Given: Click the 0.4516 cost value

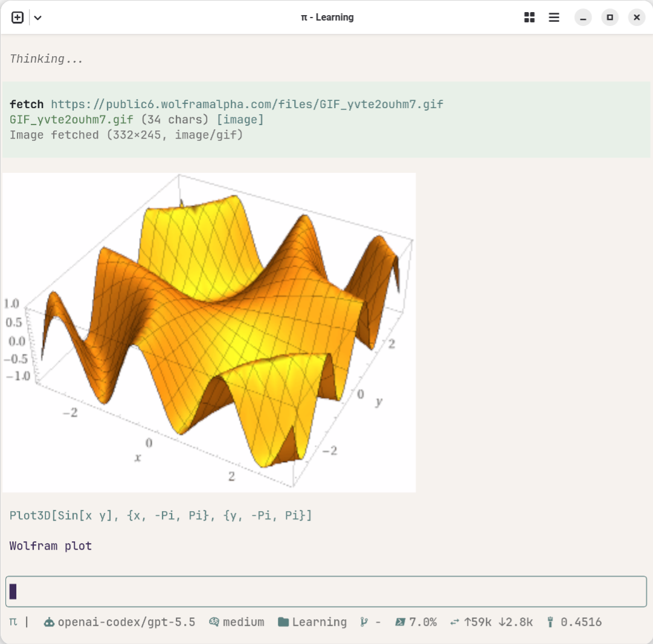Looking at the screenshot, I should click(x=581, y=622).
